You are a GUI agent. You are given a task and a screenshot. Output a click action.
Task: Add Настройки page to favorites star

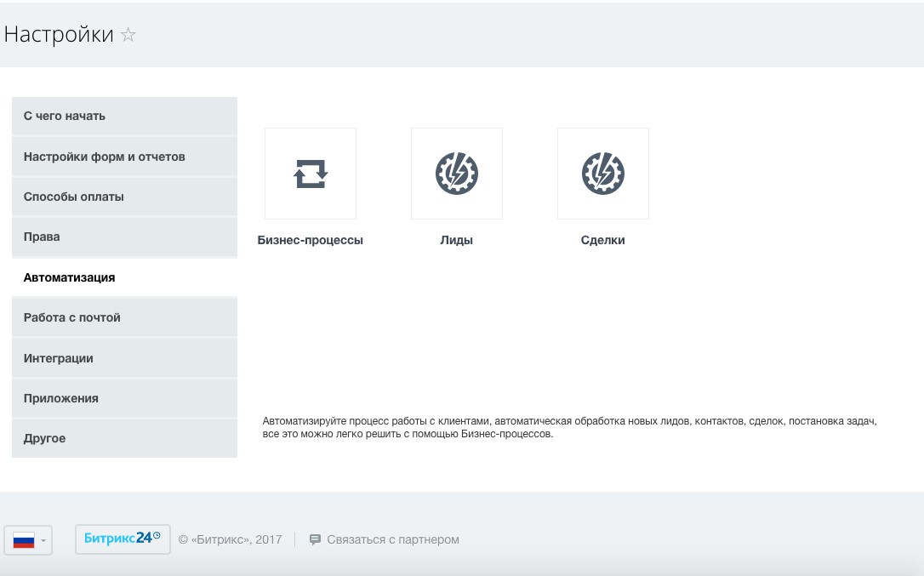[128, 35]
